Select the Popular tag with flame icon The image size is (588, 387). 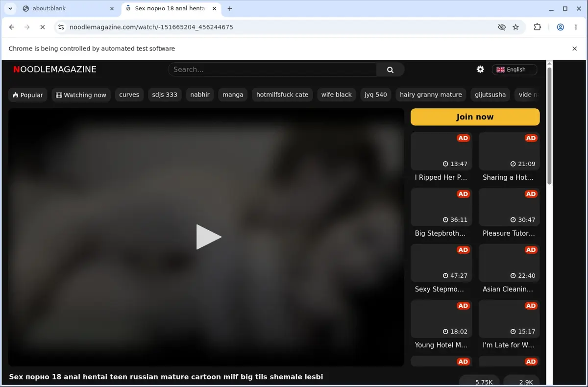(x=28, y=95)
